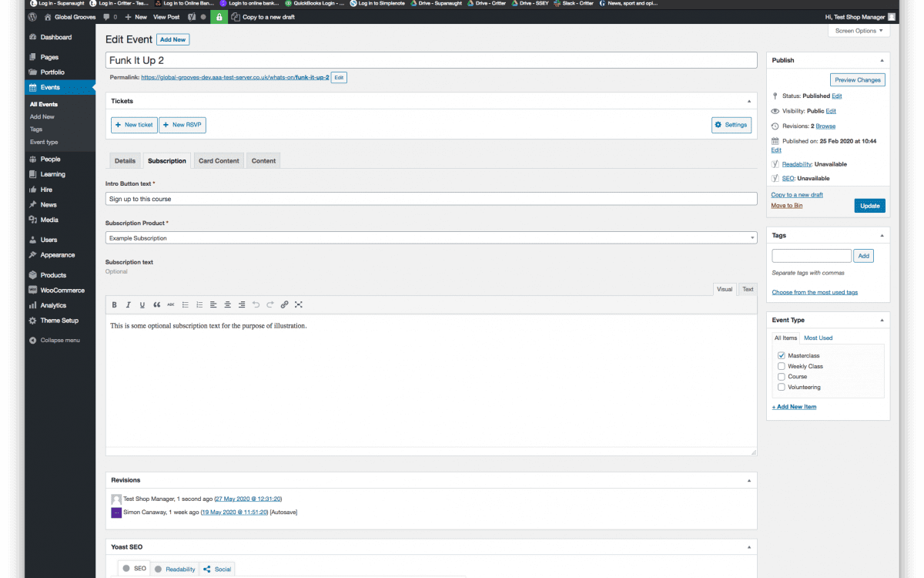Redo the last edit in the editor
Image resolution: width=924 pixels, height=578 pixels.
tap(270, 305)
